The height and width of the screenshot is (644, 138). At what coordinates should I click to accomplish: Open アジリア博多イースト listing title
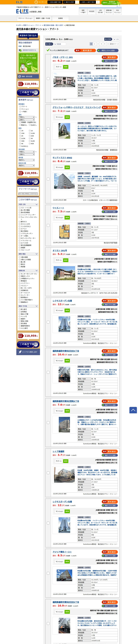tap(62, 552)
